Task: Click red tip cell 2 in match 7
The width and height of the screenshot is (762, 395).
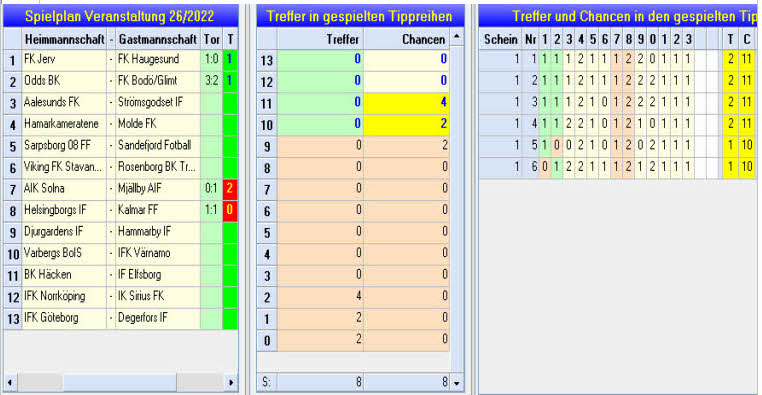Action: tap(230, 189)
